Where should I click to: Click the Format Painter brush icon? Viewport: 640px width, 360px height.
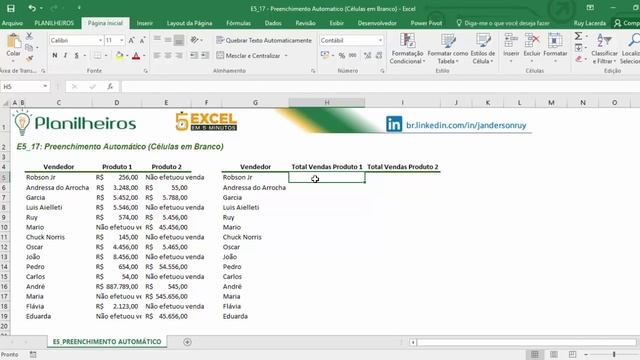click(29, 59)
